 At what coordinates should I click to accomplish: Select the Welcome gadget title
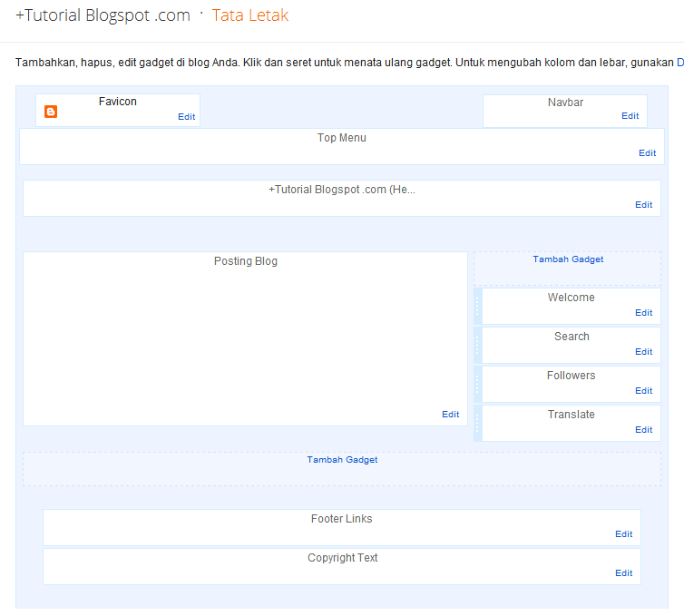(571, 297)
